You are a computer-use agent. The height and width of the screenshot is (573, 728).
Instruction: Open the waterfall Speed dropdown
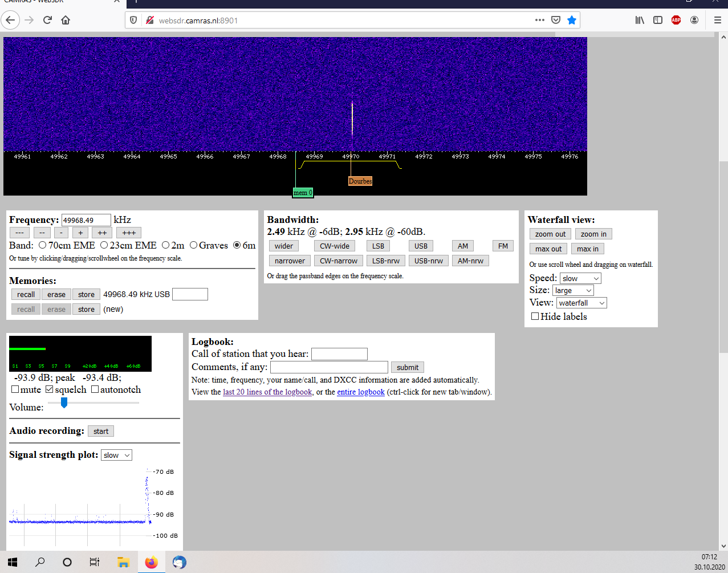point(580,278)
